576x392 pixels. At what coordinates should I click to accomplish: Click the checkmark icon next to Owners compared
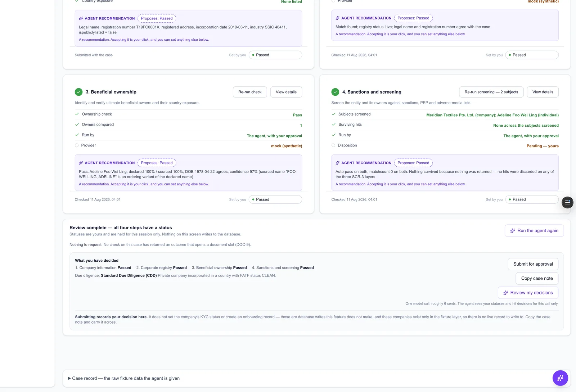pos(77,125)
